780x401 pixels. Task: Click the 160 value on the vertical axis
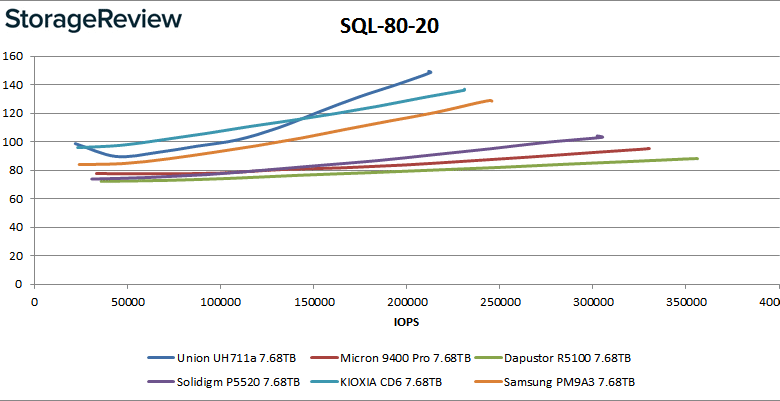point(14,56)
